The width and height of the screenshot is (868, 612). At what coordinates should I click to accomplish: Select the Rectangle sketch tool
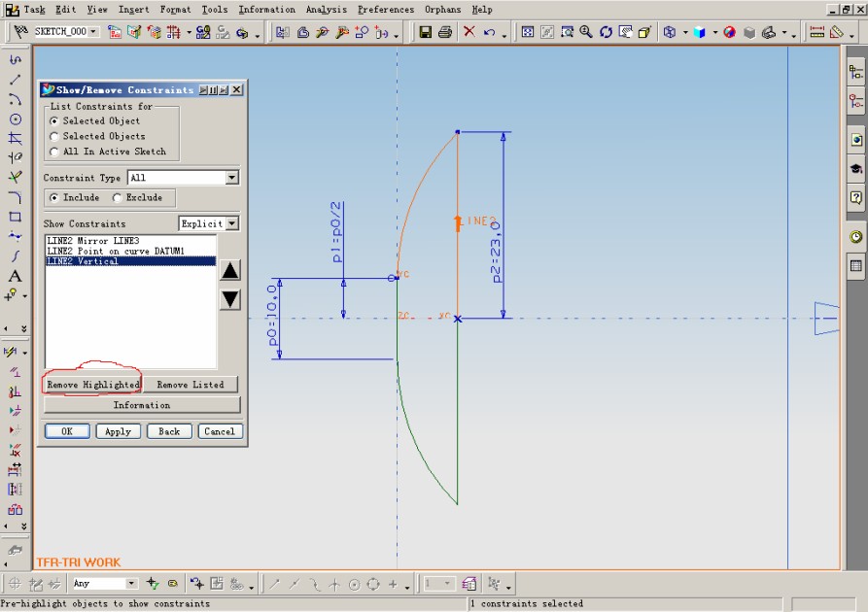pyautogui.click(x=15, y=217)
